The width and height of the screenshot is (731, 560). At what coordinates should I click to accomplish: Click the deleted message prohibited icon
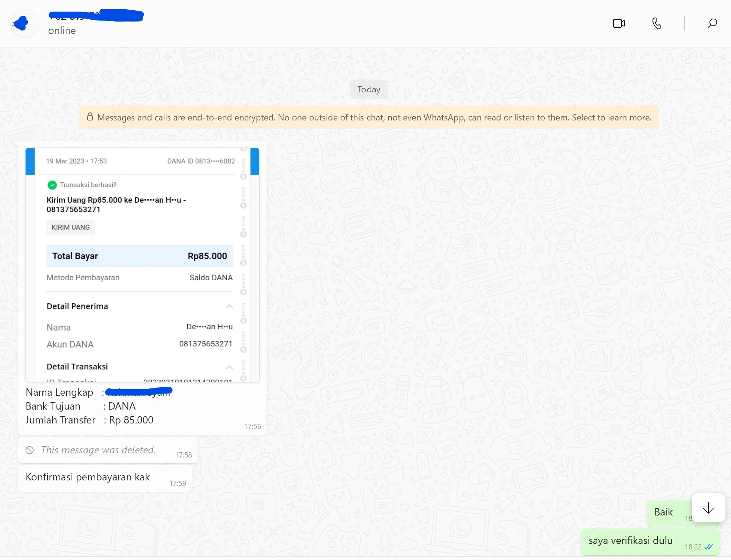tap(30, 450)
